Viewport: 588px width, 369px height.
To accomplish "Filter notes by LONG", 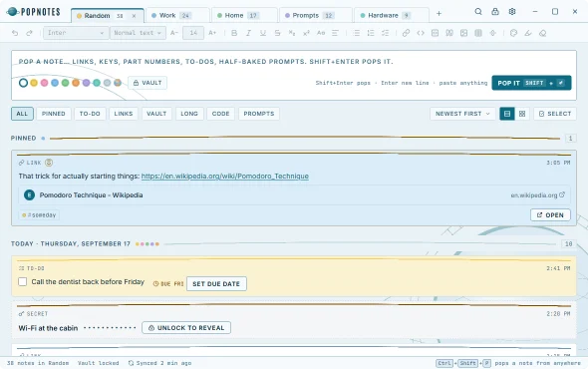I will [189, 114].
